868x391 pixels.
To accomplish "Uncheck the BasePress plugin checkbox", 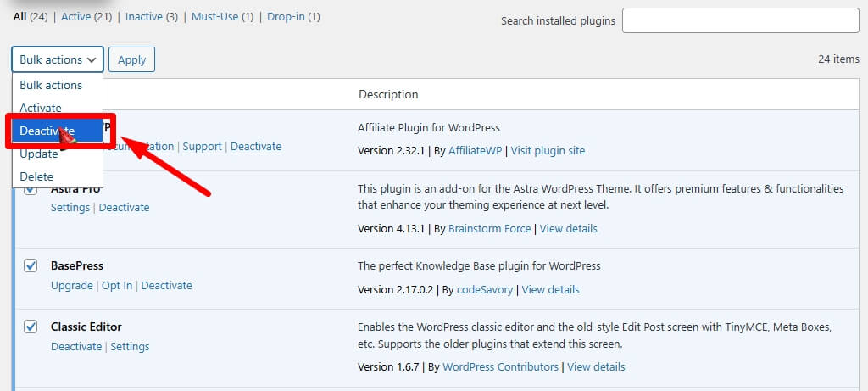I will click(x=31, y=265).
